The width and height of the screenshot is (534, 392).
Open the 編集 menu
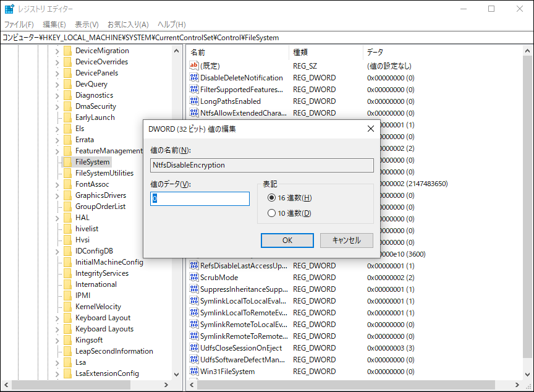(54, 23)
